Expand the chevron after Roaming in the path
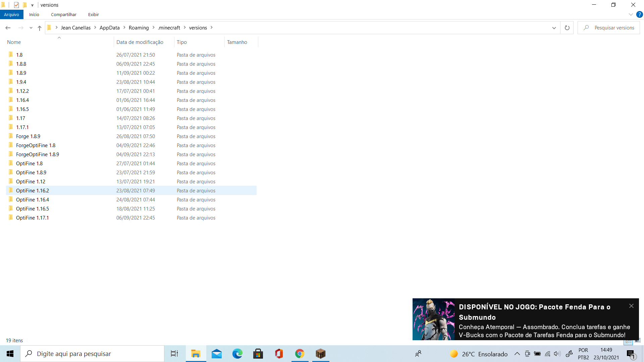The height and width of the screenshot is (362, 644). point(154,27)
